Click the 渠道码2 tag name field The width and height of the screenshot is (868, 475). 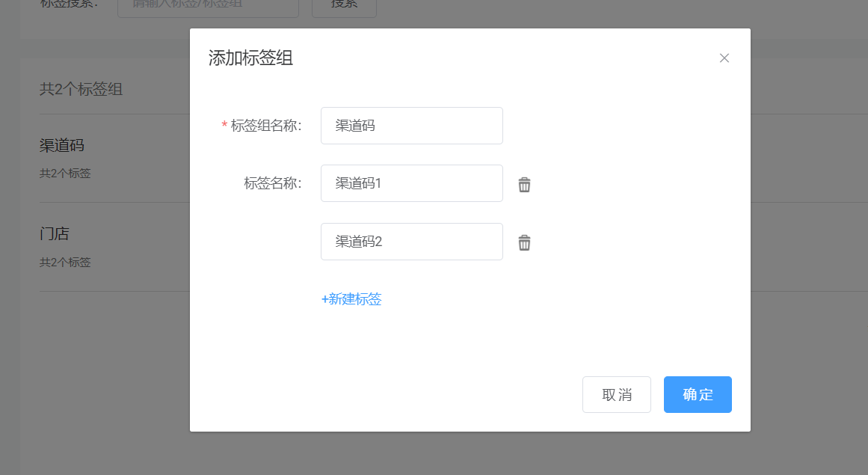pos(412,242)
